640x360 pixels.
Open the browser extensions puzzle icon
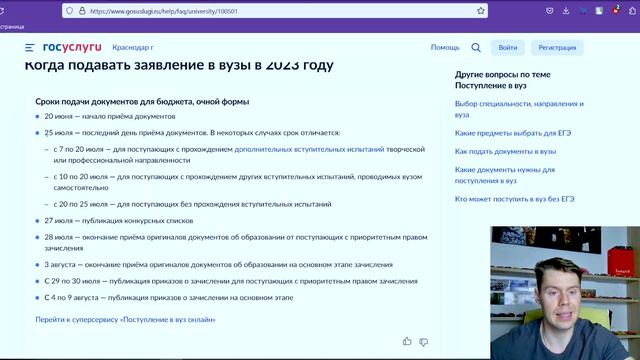pyautogui.click(x=632, y=11)
